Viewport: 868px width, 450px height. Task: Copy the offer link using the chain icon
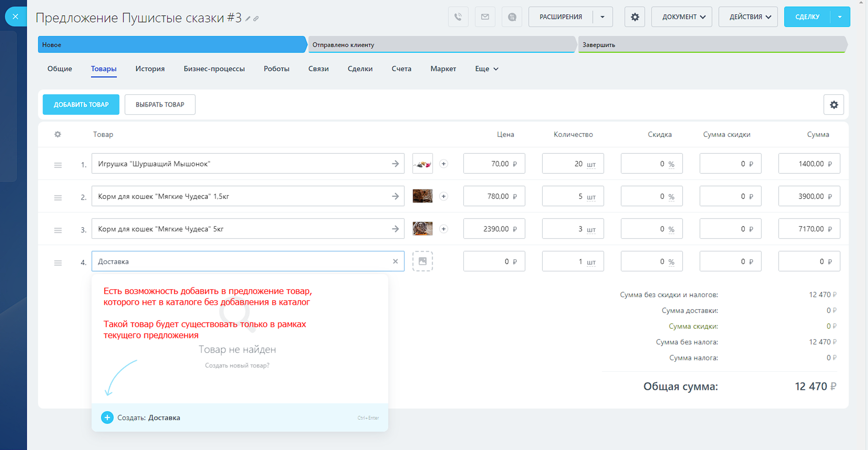point(256,18)
